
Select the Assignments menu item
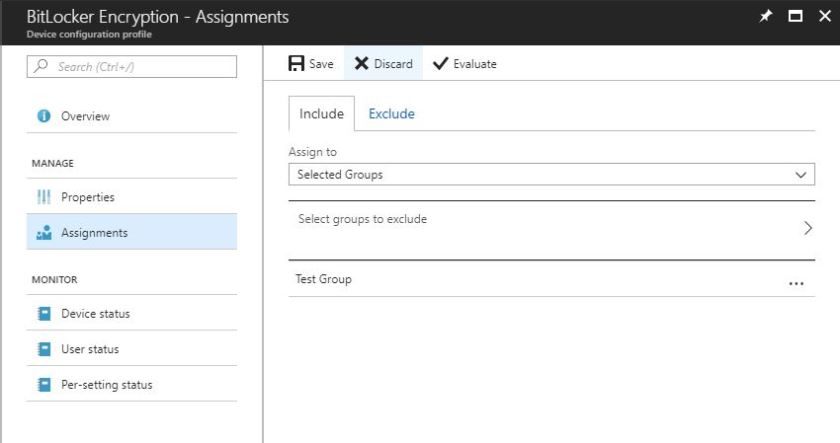(x=132, y=232)
